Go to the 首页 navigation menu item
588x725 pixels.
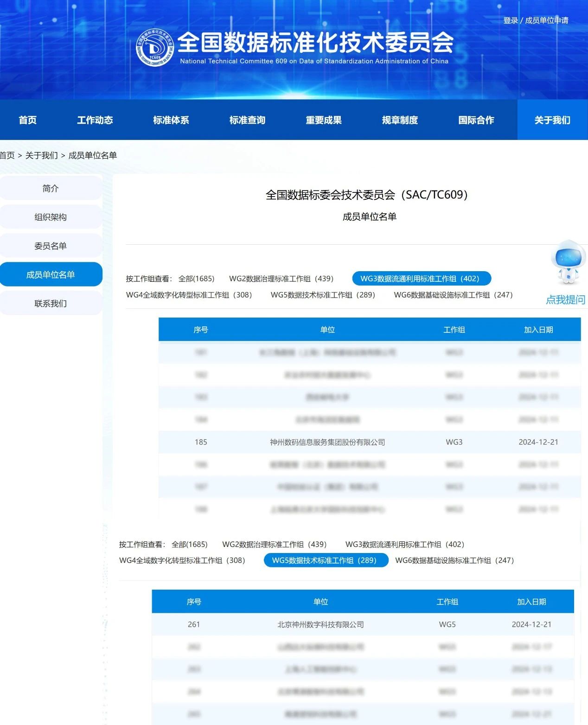[27, 120]
